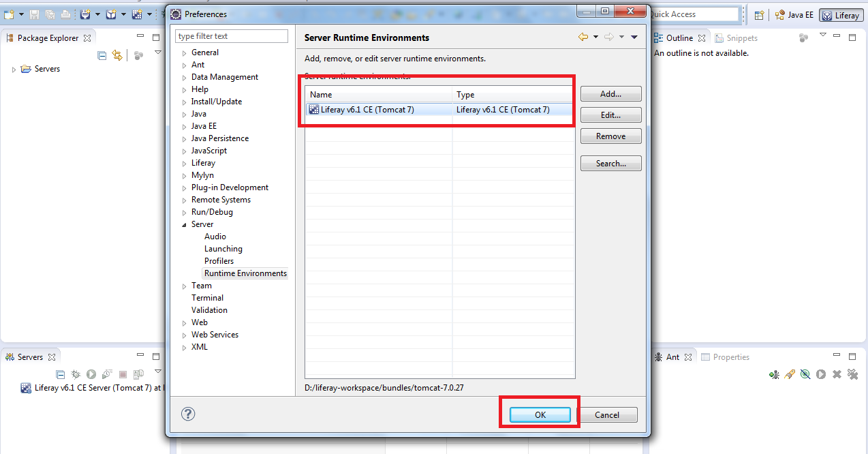This screenshot has height=454, width=868.
Task: Start the server in debug mode
Action: (76, 374)
